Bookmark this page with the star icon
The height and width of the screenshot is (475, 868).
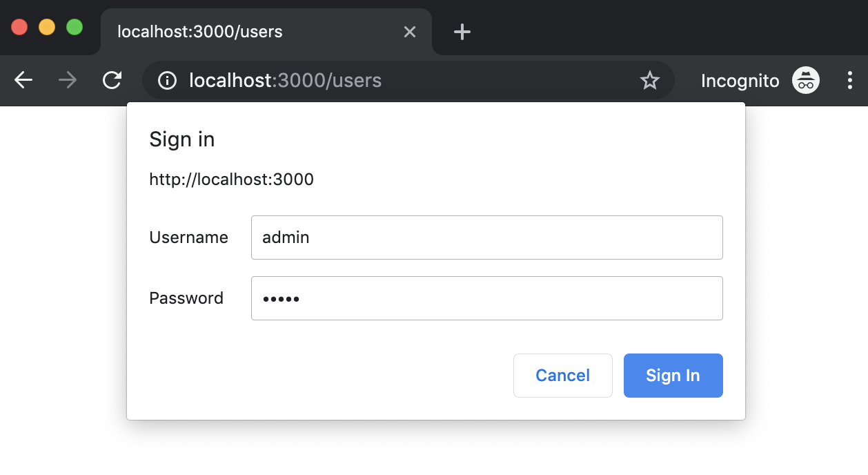(650, 81)
